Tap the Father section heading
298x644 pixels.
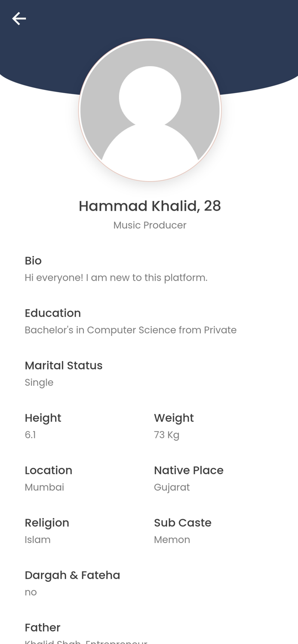tap(43, 627)
